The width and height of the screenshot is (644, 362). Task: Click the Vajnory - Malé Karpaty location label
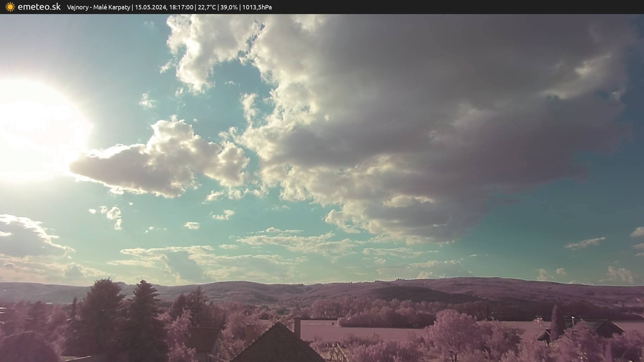coord(98,7)
